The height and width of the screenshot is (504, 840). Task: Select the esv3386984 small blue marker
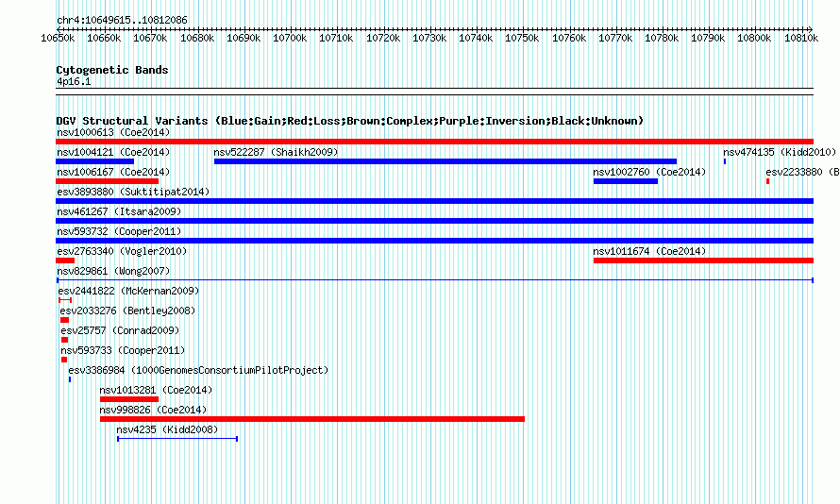pyautogui.click(x=70, y=379)
